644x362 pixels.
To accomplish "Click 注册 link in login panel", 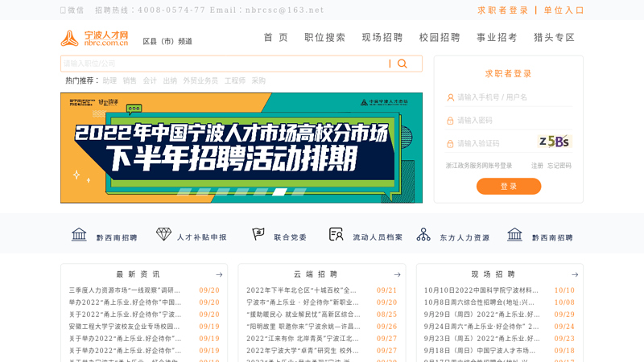I will [x=537, y=166].
